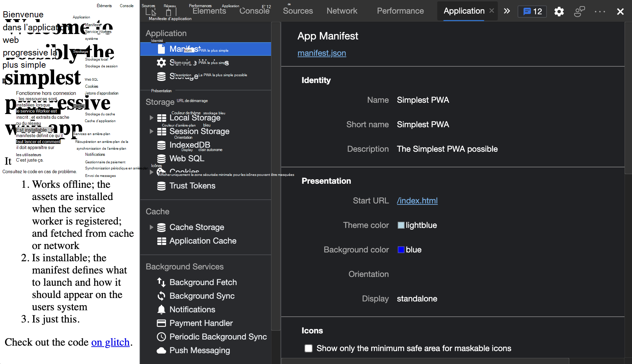Switch to the Performance tab
This screenshot has height=364, width=632.
(x=400, y=11)
